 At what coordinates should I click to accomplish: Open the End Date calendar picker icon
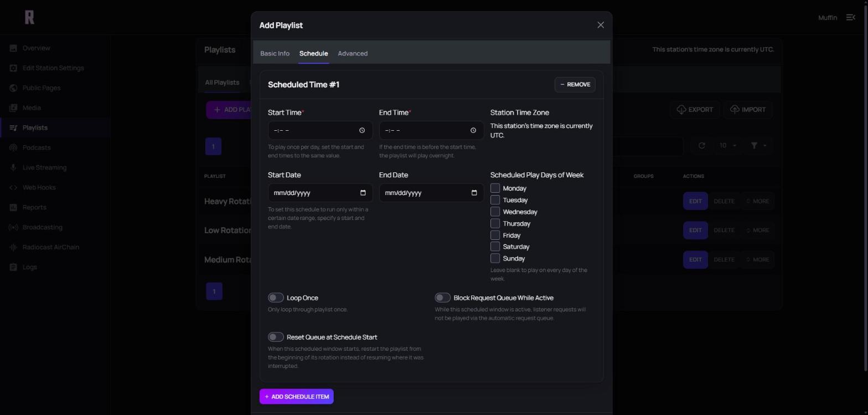click(x=474, y=193)
